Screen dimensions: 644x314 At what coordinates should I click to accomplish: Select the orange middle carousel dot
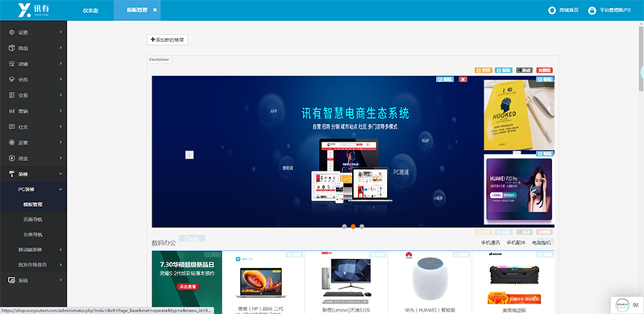[x=353, y=226]
